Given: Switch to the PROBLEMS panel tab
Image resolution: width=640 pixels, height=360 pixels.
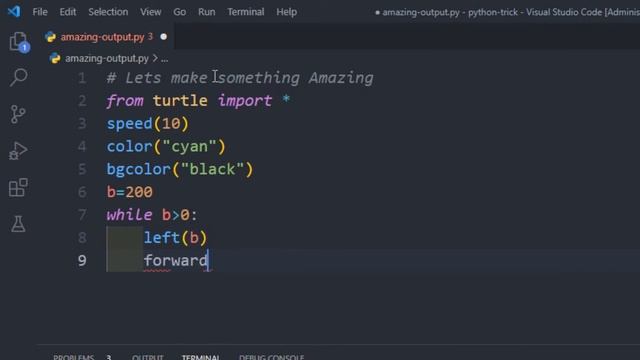Looking at the screenshot, I should tap(73, 357).
